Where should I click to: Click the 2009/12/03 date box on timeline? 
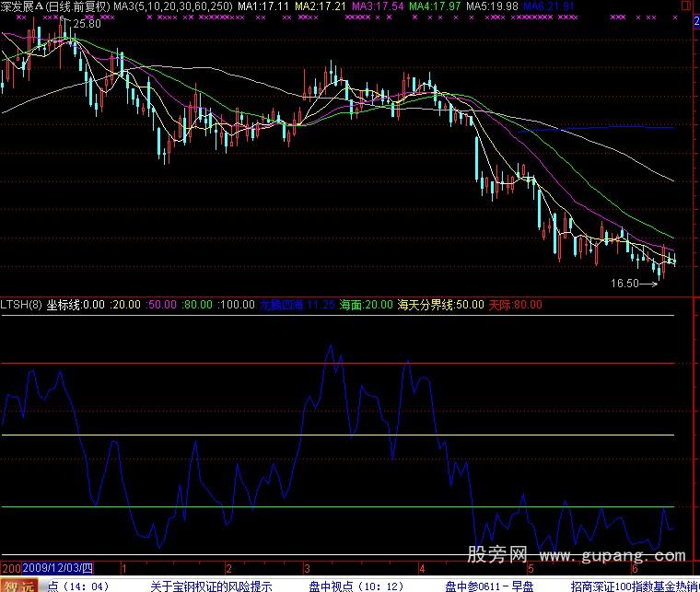tap(60, 567)
